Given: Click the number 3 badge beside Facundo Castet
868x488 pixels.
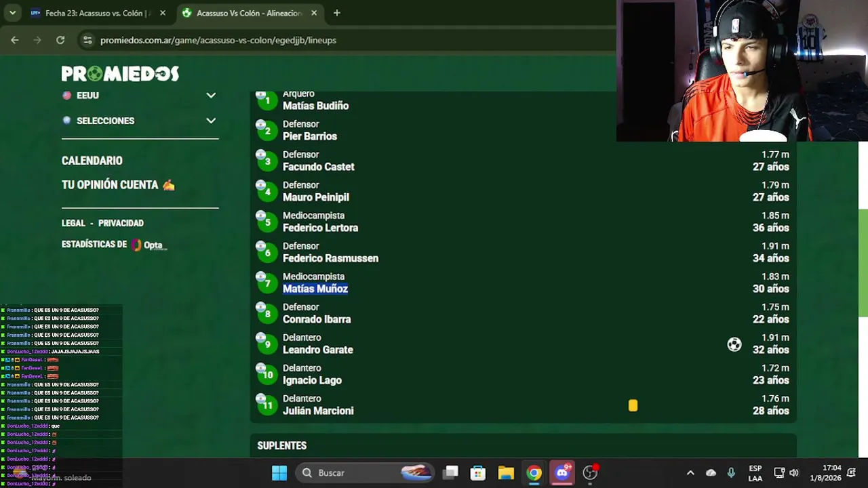Looking at the screenshot, I should [x=267, y=161].
